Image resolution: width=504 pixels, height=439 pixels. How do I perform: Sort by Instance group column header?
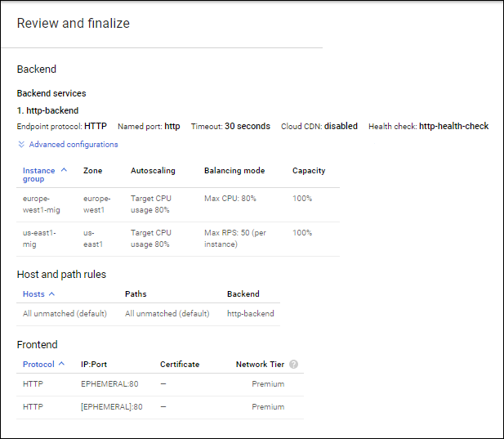(x=38, y=175)
